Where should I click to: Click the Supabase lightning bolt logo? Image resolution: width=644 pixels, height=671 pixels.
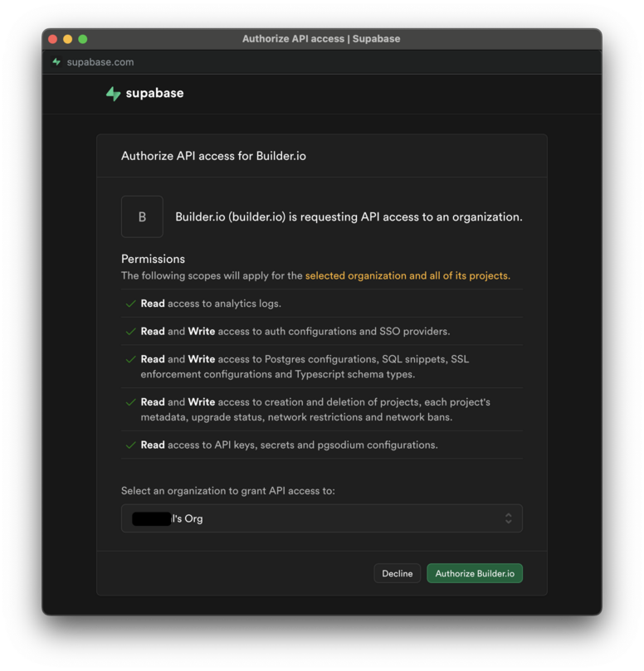[113, 94]
